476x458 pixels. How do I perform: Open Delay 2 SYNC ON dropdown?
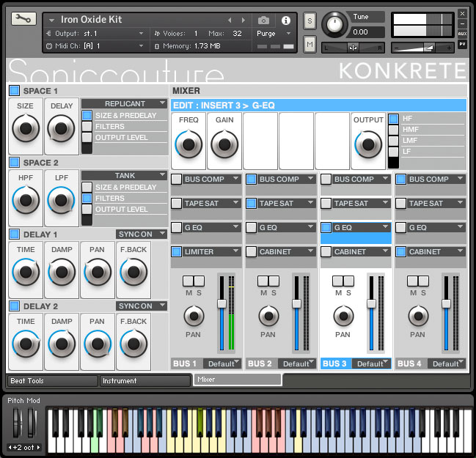click(x=142, y=306)
